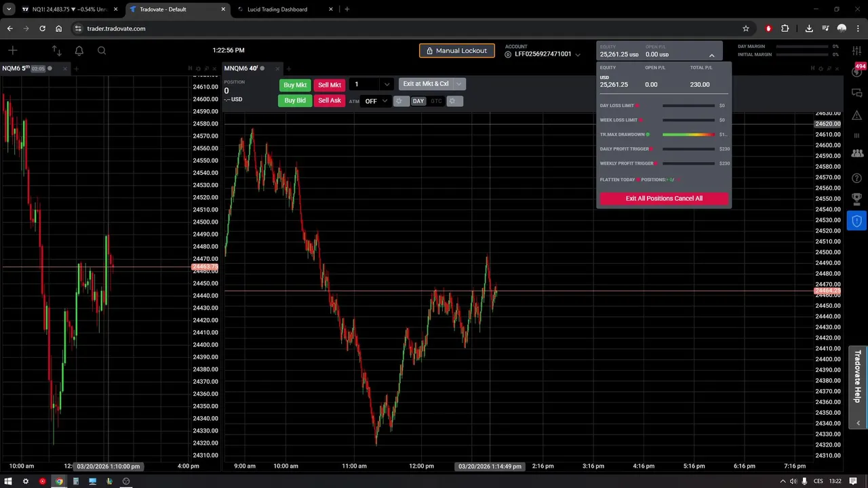Open the settings sliders icon in sidebar
This screenshot has width=868, height=488.
click(x=856, y=51)
